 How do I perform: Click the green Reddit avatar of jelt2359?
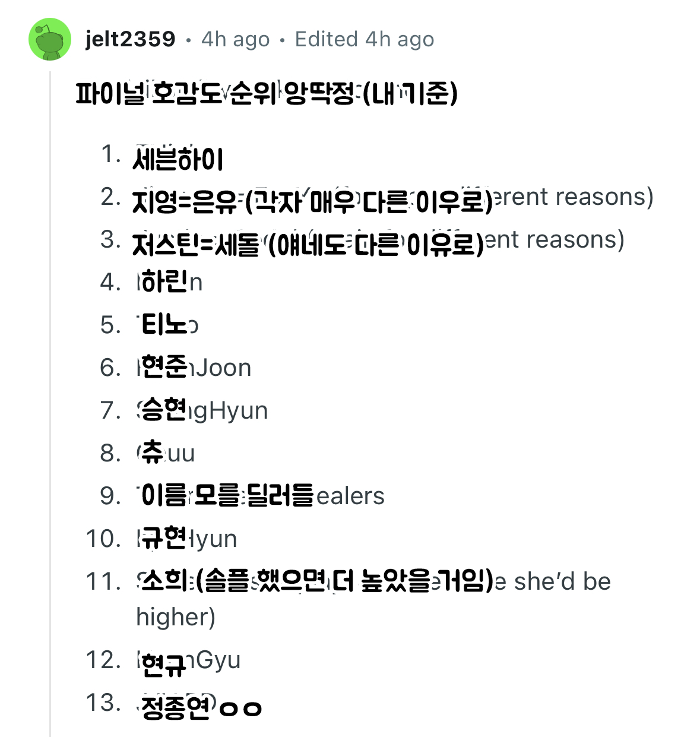point(50,39)
